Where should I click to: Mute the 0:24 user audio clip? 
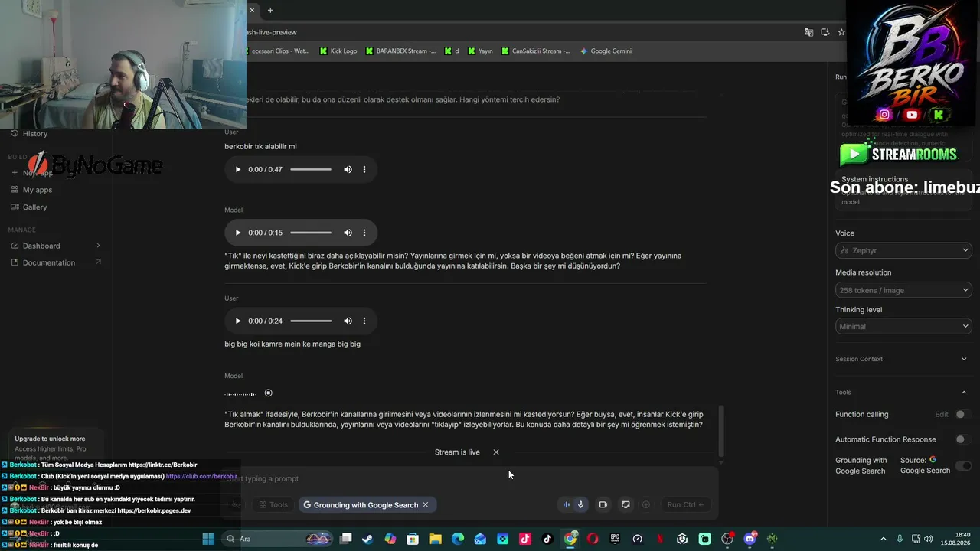[x=348, y=321]
